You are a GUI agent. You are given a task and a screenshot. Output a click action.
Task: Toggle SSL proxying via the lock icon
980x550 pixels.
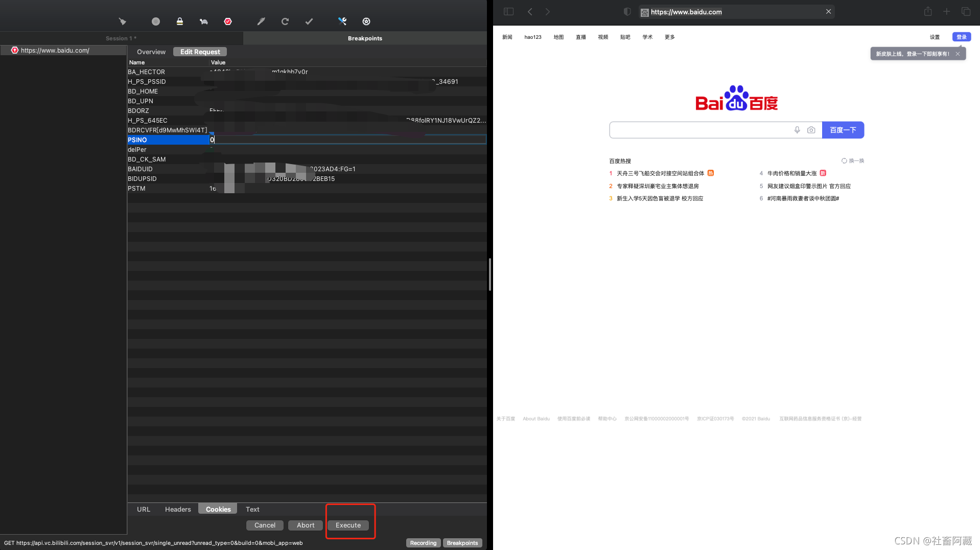179,21
